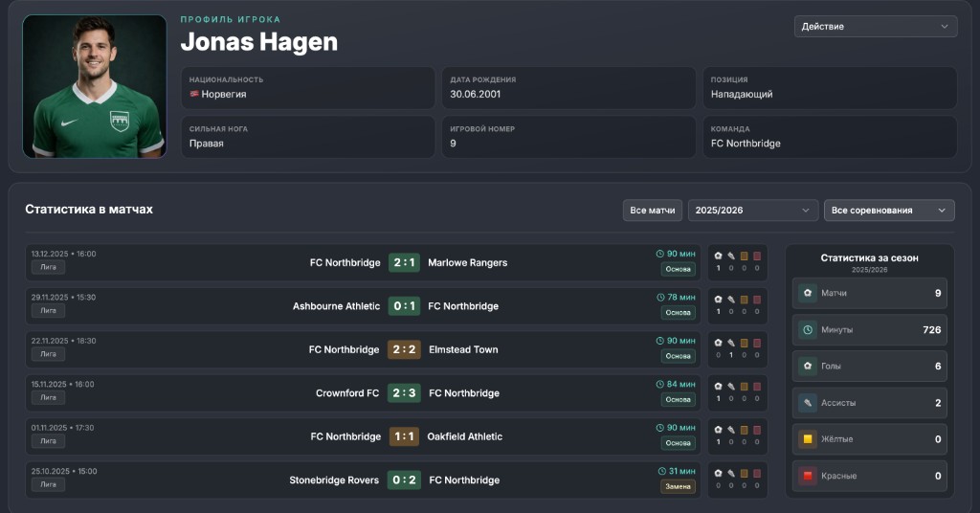Click Jonas Hagen's profile photo

click(95, 86)
